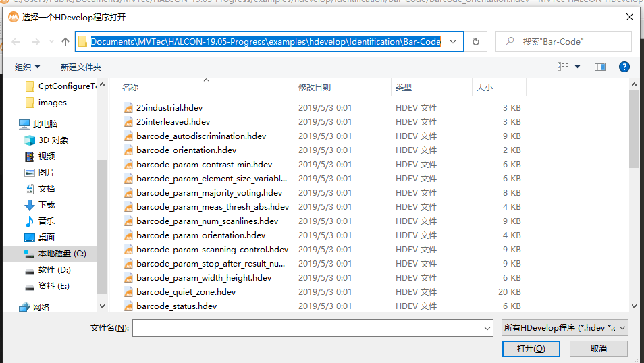Viewport: 644px width, 363px height.
Task: Select barcode_param_contrast_min.hdev file
Action: point(204,164)
